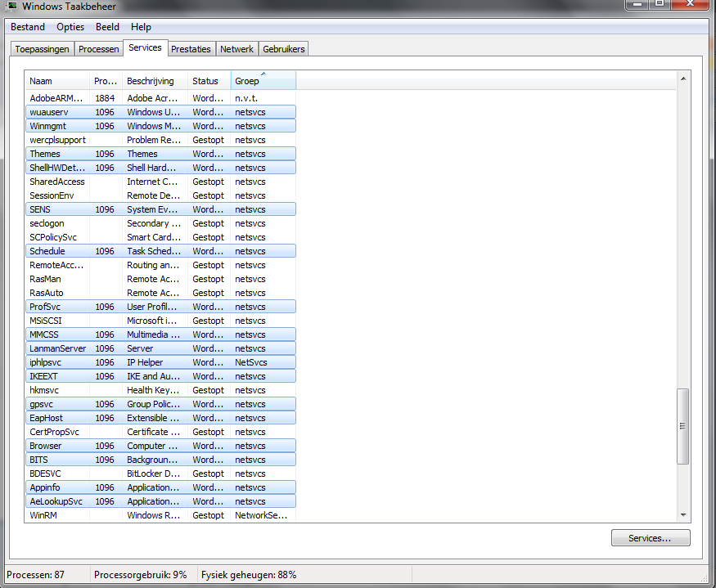
Task: Sort by the Groep column header
Action: coord(263,81)
